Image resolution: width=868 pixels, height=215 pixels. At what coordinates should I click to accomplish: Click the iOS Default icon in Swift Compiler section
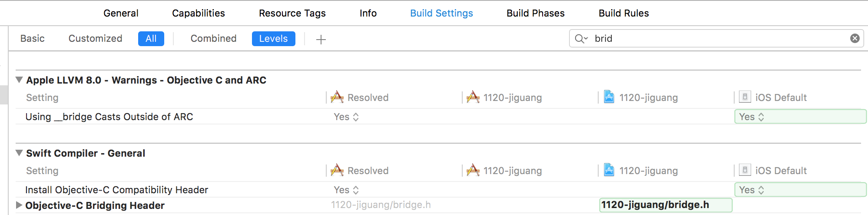click(745, 170)
